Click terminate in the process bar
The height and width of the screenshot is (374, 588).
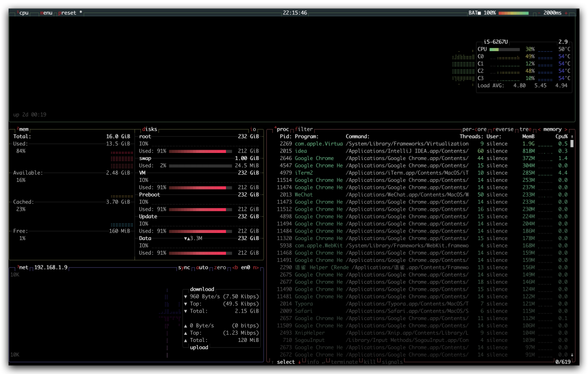(344, 362)
